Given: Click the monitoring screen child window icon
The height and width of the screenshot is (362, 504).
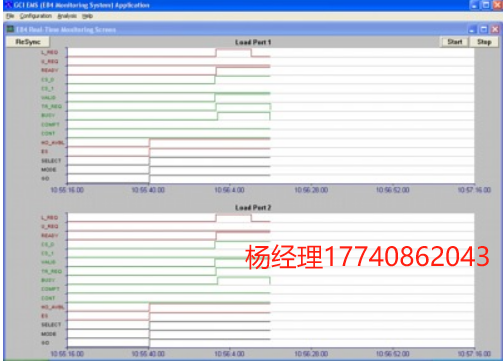Looking at the screenshot, I should point(11,29).
